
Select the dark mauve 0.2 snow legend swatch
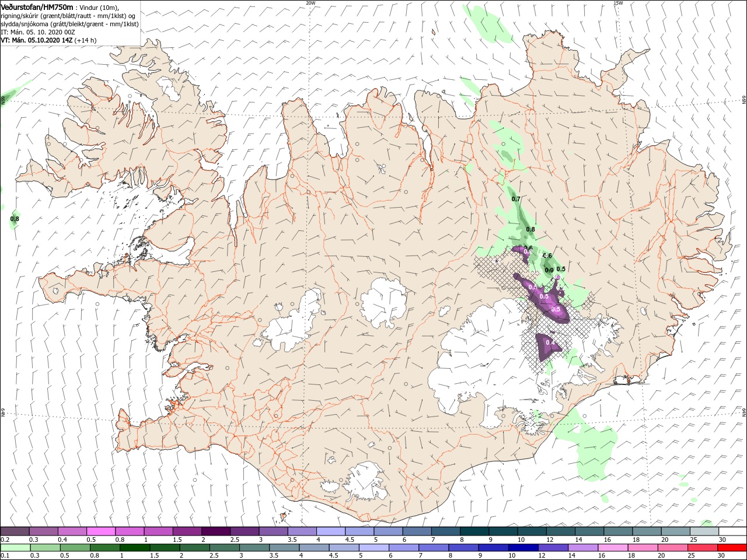[x=15, y=531]
